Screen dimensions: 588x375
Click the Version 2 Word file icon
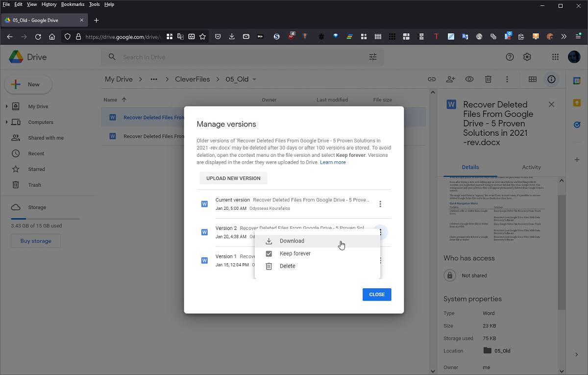204,232
